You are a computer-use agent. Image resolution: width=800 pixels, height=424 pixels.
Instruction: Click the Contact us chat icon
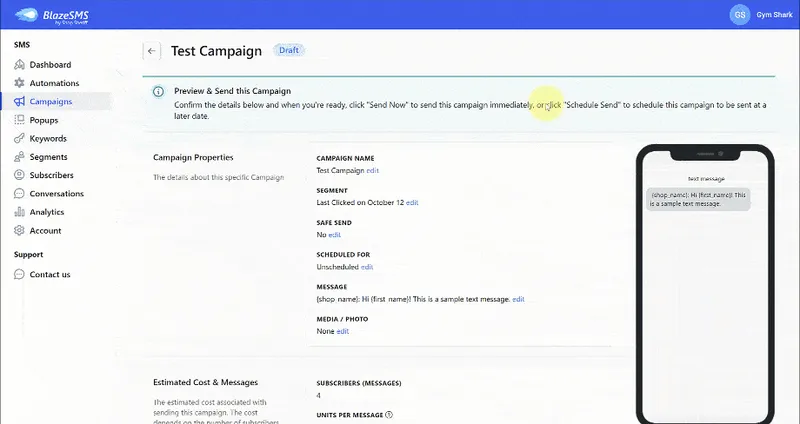pyautogui.click(x=19, y=274)
